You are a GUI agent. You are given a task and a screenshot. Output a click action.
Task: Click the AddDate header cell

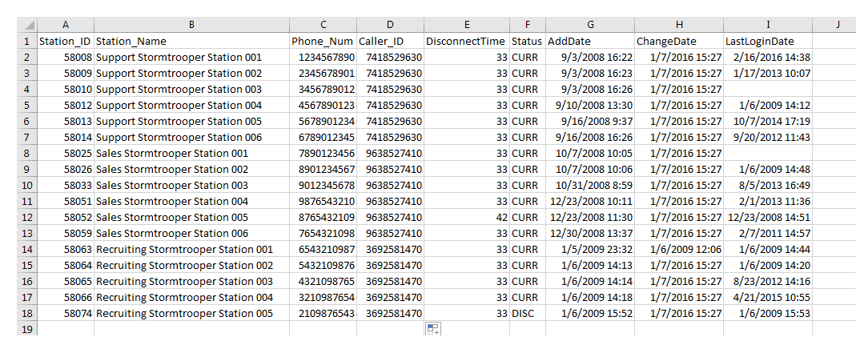coord(590,41)
